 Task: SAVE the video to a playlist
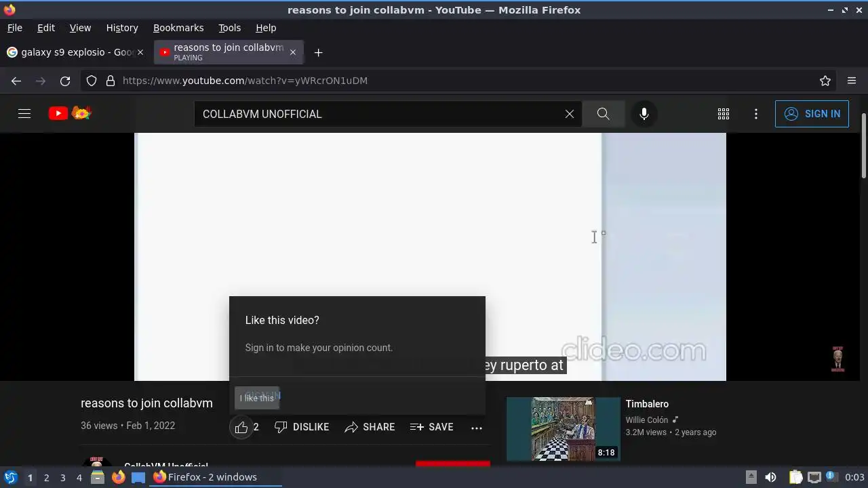432,427
